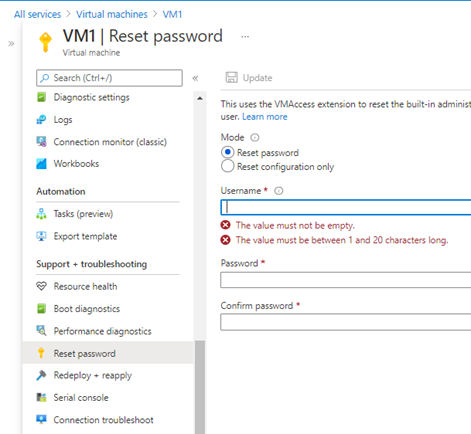Click the error icon beside '1 and 20 characters'
This screenshot has width=471, height=434.
click(226, 240)
